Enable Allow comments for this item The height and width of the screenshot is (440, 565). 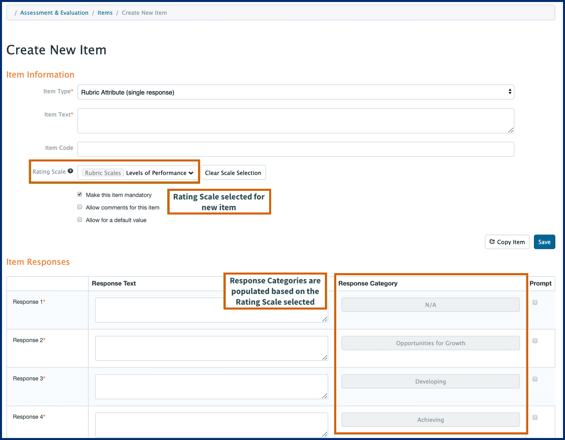[x=80, y=207]
